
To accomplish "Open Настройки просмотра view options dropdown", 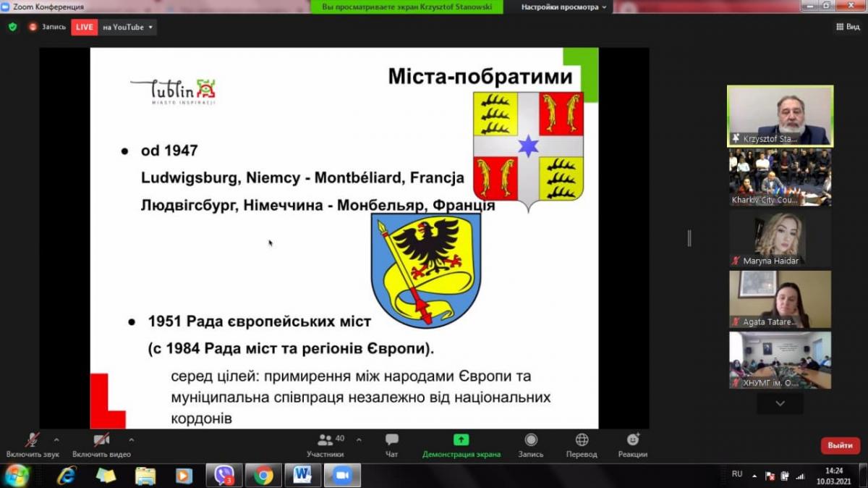I will (x=565, y=7).
